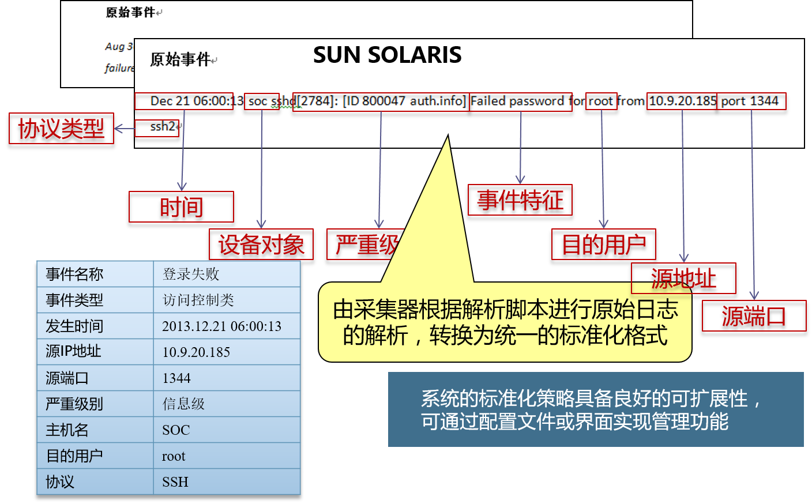
Task: Select the 访问控制类 table cell
Action: [x=226, y=300]
